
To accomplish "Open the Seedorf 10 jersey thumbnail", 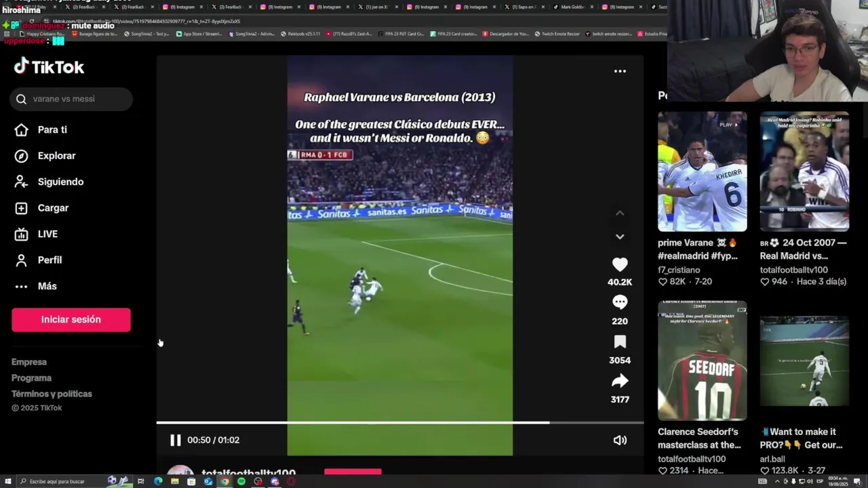I will tap(703, 361).
